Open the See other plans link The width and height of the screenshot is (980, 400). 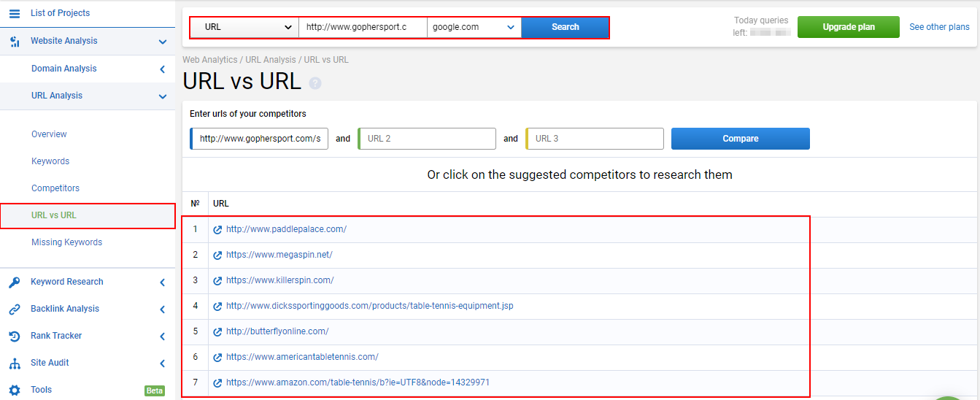[940, 27]
